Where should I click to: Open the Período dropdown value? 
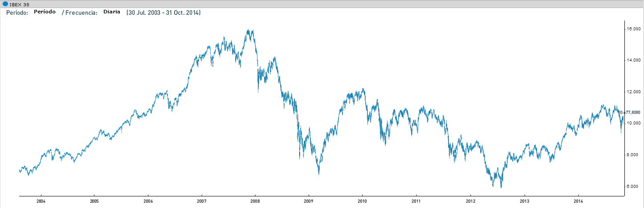coord(45,12)
